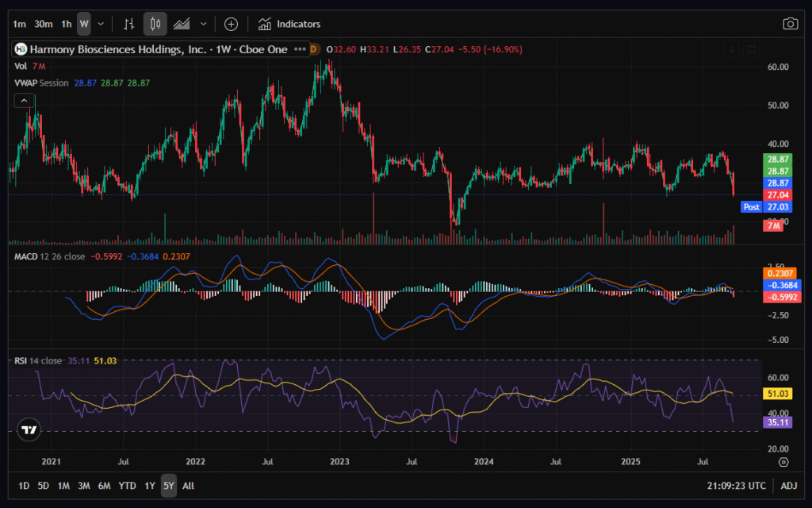Screen dimensions: 812x508
Task: Open chart settings gear at bottom right
Action: click(x=783, y=461)
